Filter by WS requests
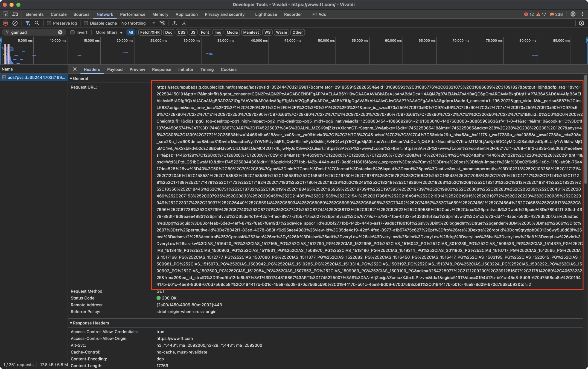Image resolution: width=588 pixels, height=369 pixels. click(x=267, y=32)
